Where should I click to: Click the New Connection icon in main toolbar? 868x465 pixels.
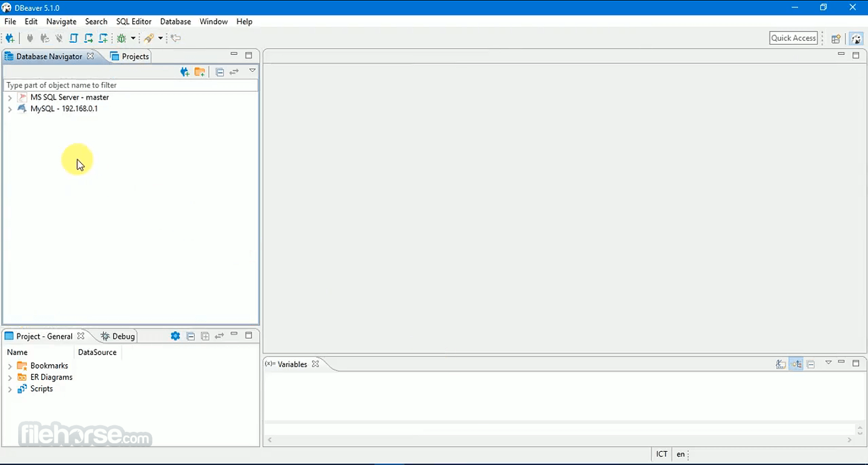[x=10, y=38]
